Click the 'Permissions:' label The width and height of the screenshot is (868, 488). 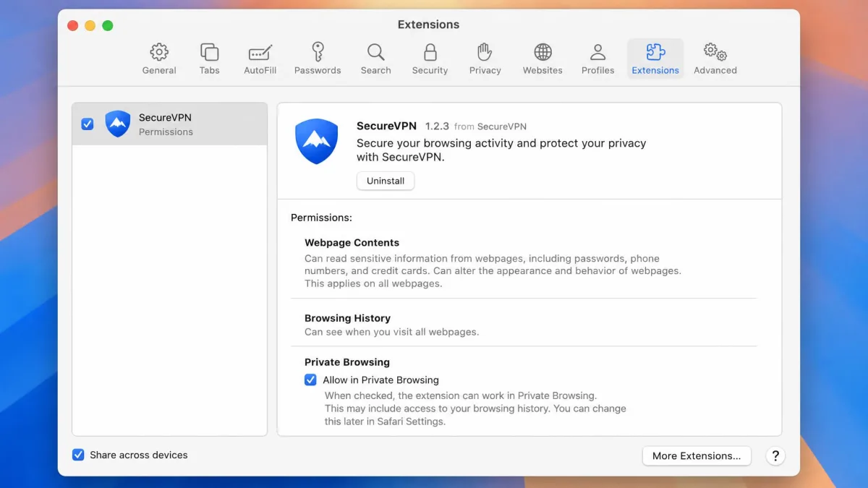pos(321,218)
